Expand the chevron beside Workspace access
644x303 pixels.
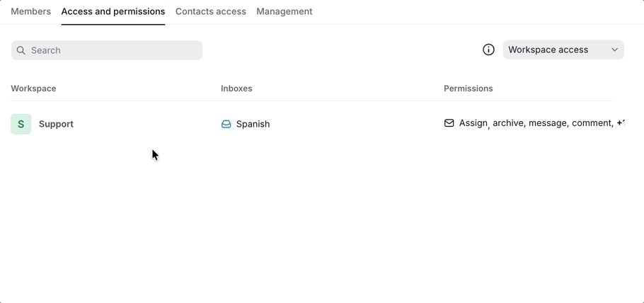point(614,50)
